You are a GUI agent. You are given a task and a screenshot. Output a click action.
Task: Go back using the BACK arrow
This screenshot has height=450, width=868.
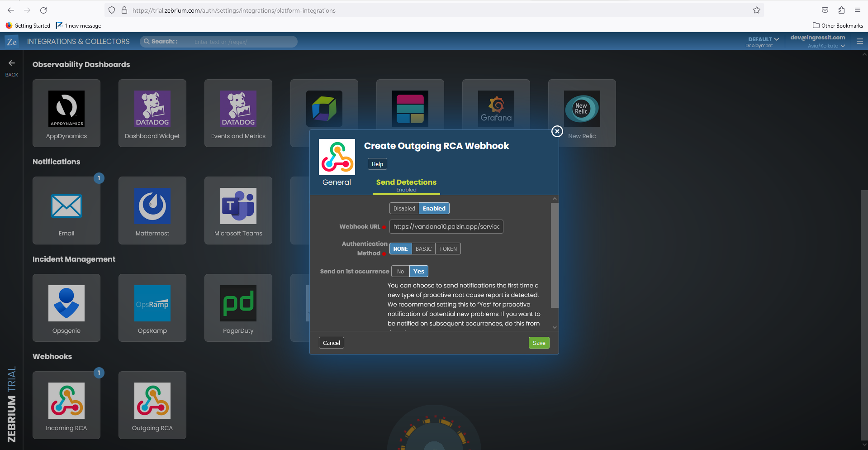(x=12, y=68)
